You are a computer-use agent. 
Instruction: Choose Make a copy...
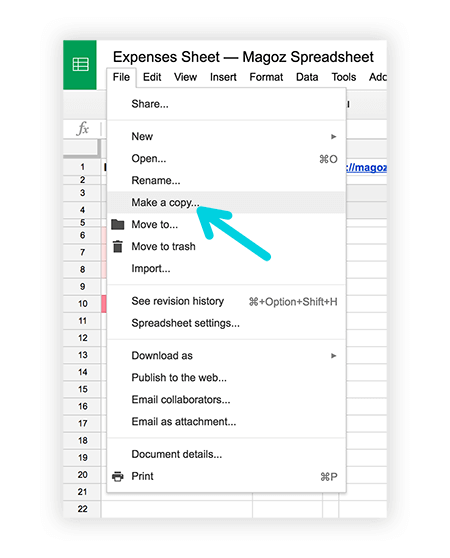coord(226,202)
